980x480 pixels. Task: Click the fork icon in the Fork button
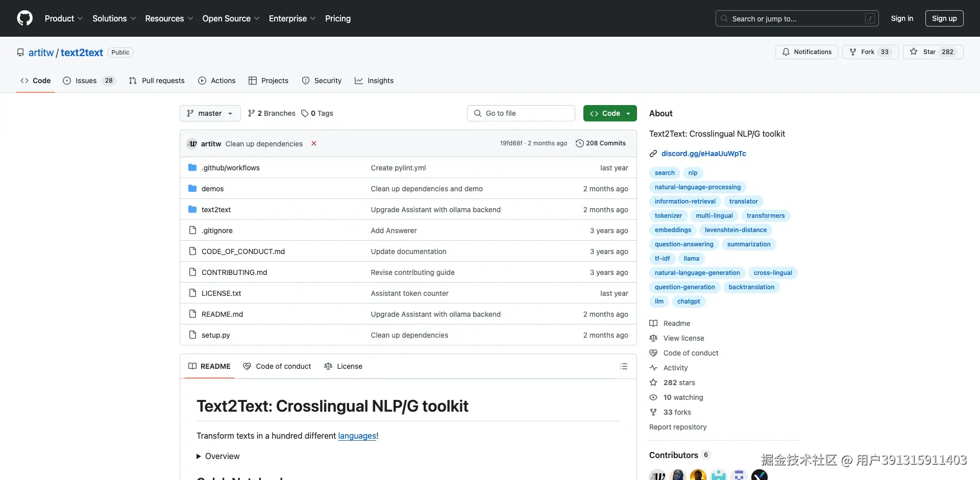pyautogui.click(x=852, y=52)
